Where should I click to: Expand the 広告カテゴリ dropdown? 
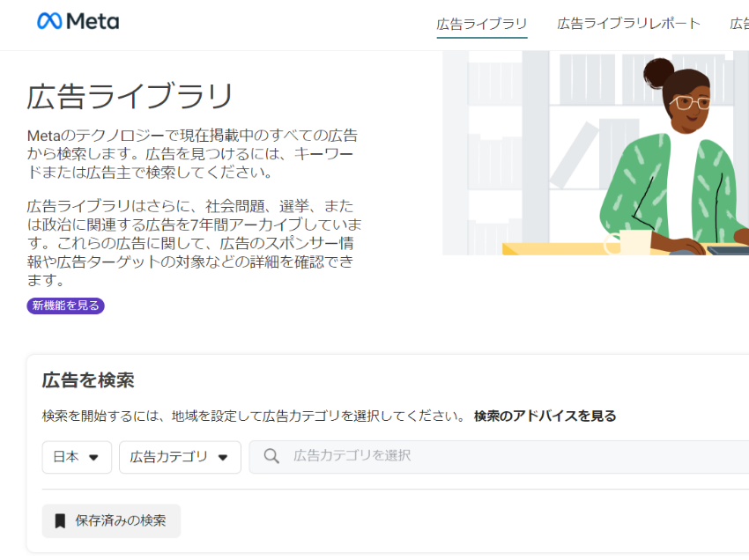[180, 457]
